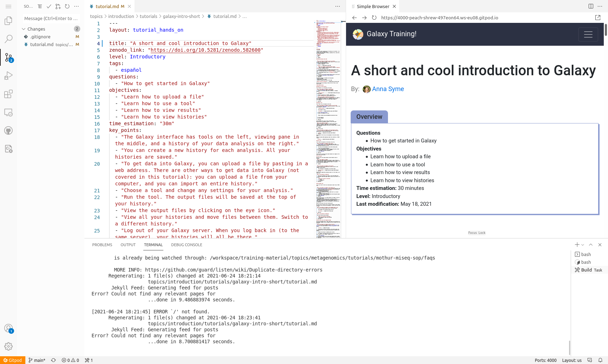
Task: Switch to the DEBUG CONSOLE tab
Action: [187, 245]
